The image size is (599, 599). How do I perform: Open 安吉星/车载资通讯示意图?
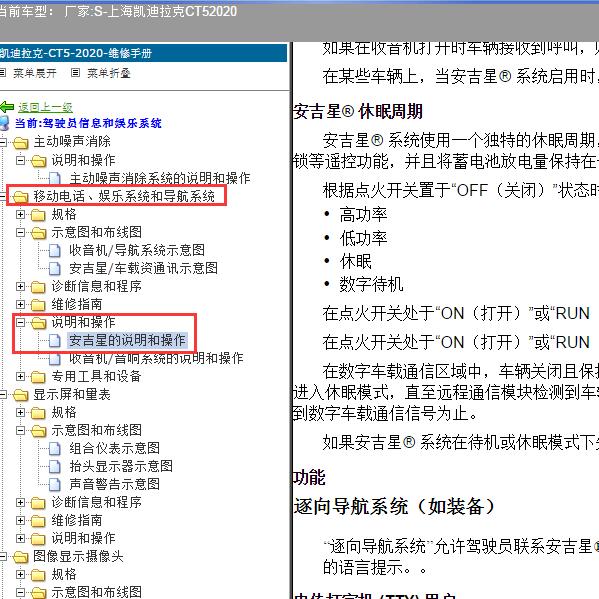click(x=144, y=268)
